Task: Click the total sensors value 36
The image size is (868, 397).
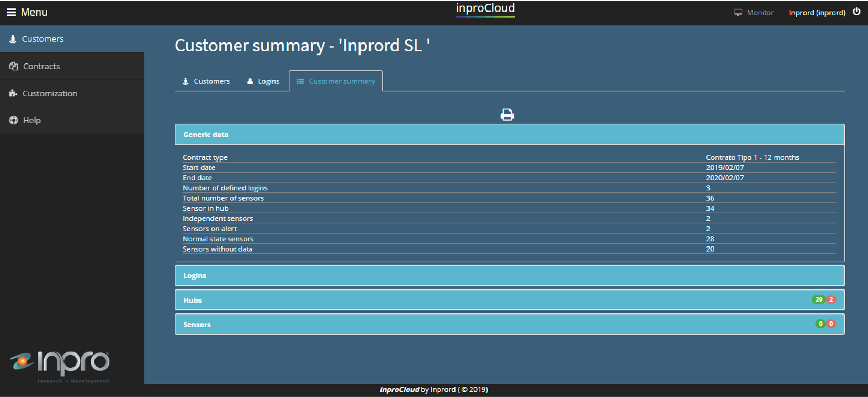Action: (x=710, y=198)
